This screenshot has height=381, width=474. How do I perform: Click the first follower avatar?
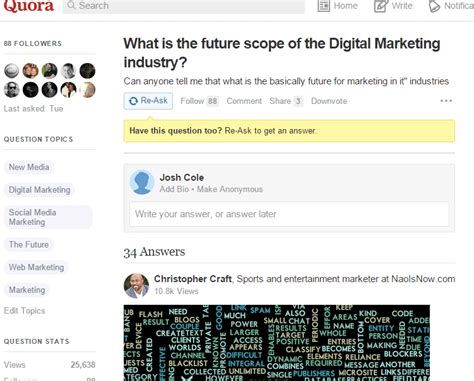point(12,71)
